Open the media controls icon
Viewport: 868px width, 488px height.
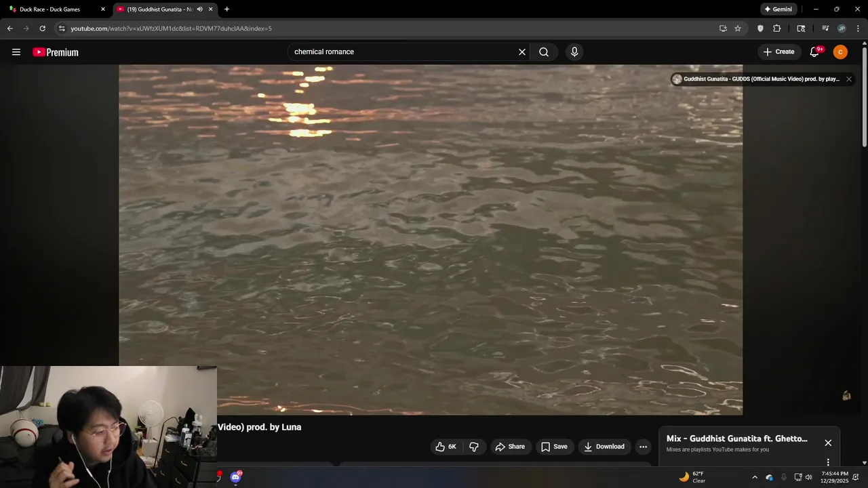825,28
